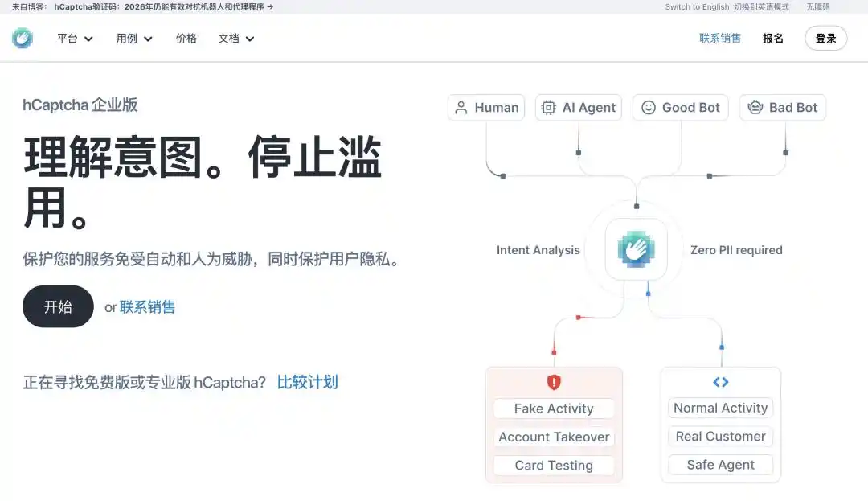
Task: Click the chip icon on AI Agent
Action: [x=549, y=108]
